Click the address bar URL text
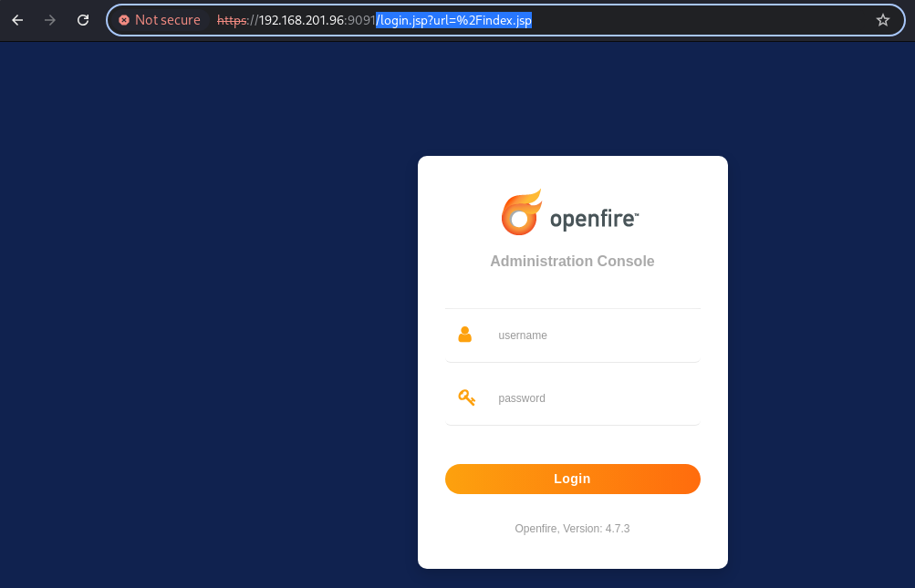The width and height of the screenshot is (915, 588). tap(374, 20)
